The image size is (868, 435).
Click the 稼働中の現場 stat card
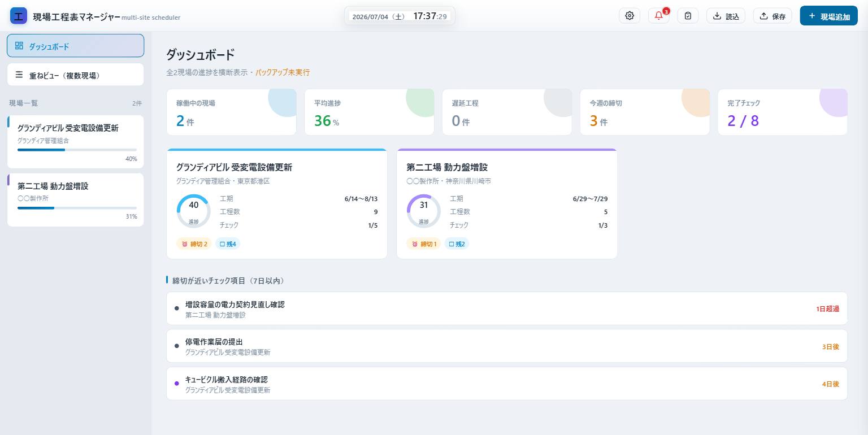[231, 112]
